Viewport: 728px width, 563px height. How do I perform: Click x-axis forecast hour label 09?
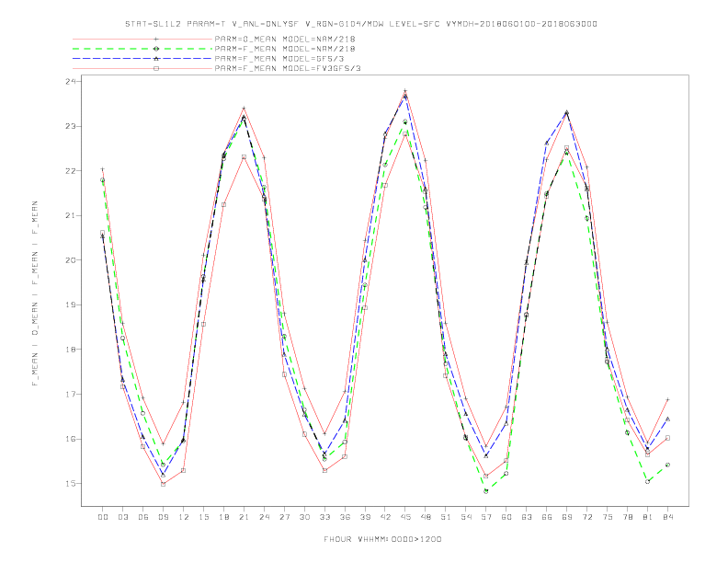coord(163,517)
